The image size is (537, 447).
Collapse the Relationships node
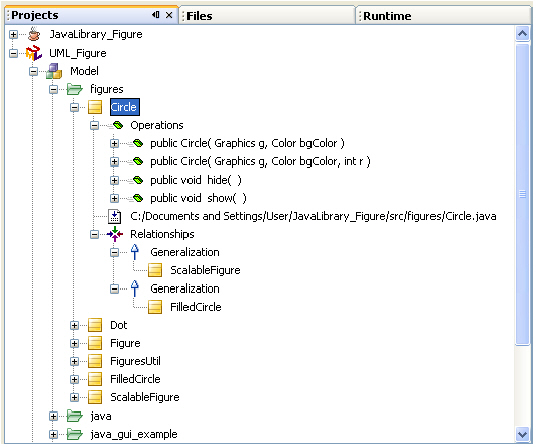coord(95,235)
